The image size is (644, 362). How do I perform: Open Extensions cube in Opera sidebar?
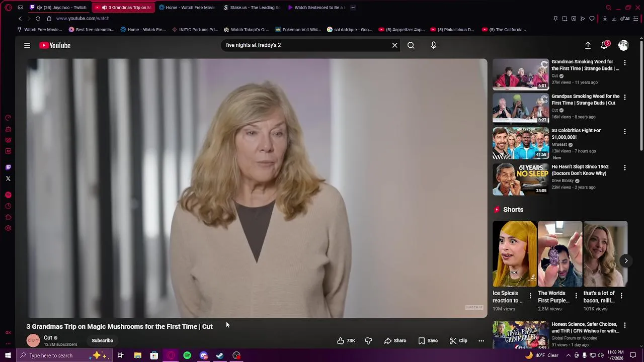pyautogui.click(x=8, y=217)
